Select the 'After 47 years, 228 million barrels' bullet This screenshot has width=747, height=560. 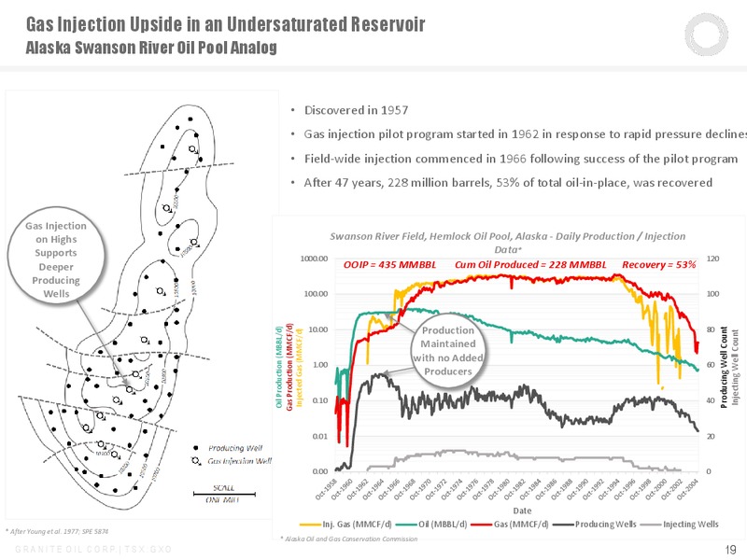(508, 183)
